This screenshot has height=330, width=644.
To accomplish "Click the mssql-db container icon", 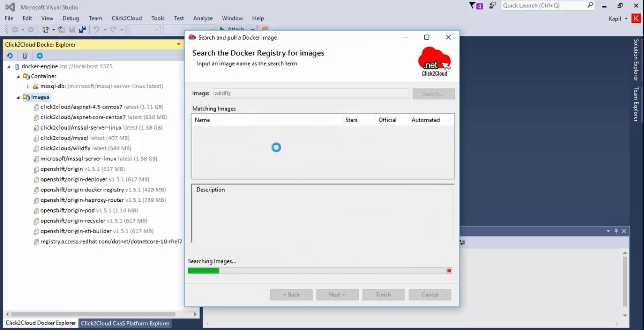I will [x=36, y=86].
